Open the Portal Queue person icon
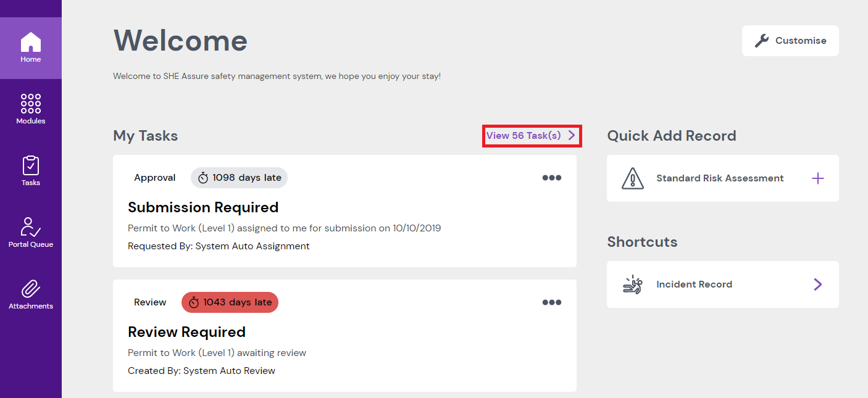The image size is (868, 398). click(x=31, y=227)
